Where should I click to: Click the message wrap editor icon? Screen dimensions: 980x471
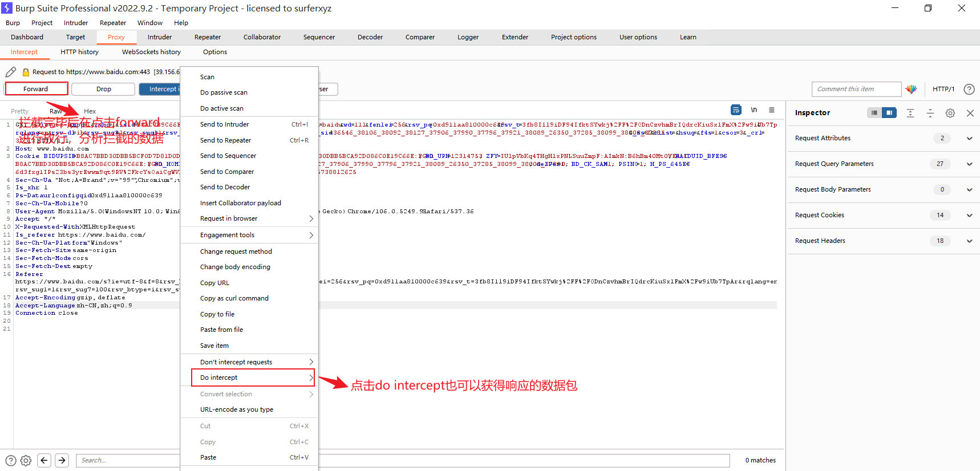(736, 109)
